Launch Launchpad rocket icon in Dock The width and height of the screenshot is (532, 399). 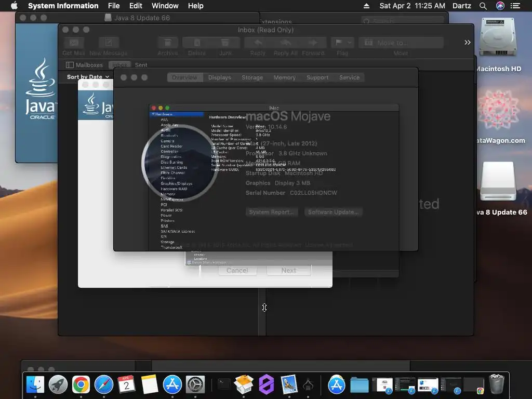(58, 385)
